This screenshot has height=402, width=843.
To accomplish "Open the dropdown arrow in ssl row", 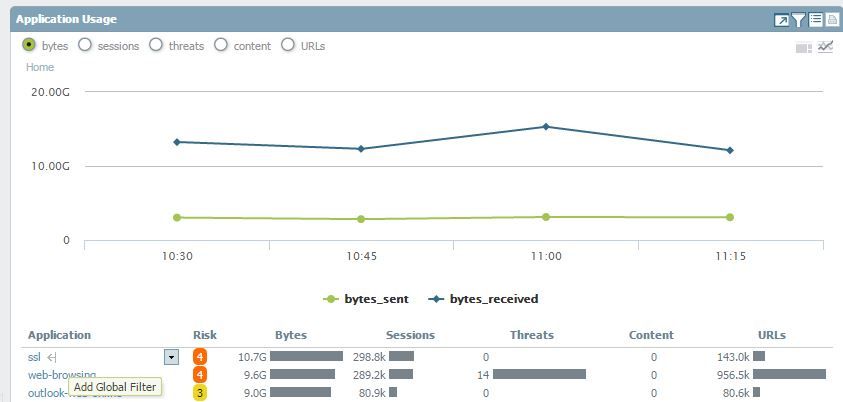I will coord(171,357).
